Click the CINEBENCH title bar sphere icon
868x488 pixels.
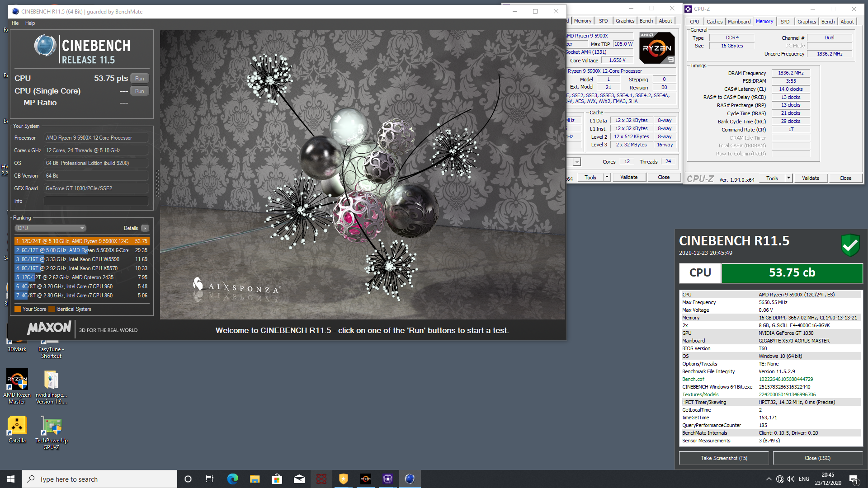coord(15,11)
